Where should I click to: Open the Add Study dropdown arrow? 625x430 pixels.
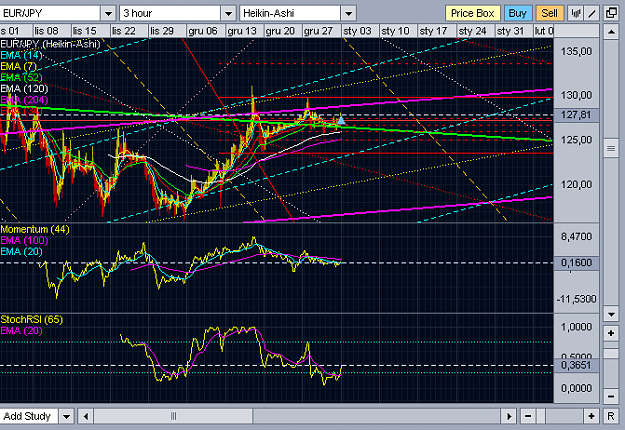(x=67, y=417)
